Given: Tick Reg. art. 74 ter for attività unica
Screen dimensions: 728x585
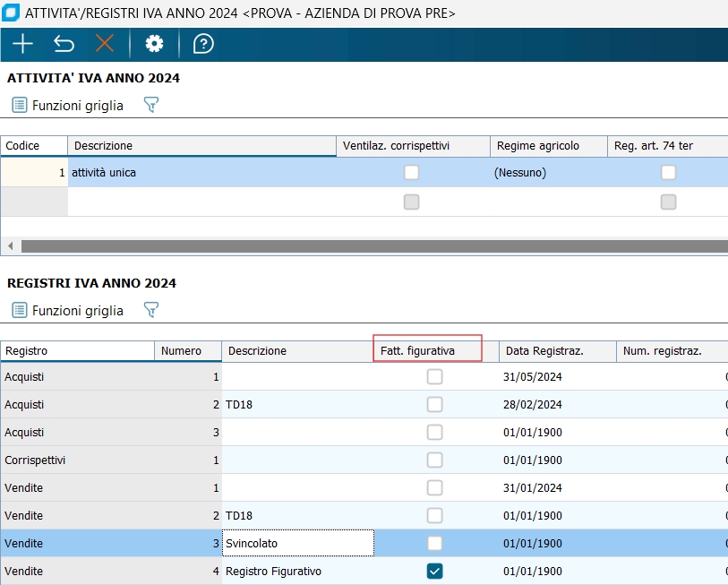Looking at the screenshot, I should pos(668,173).
